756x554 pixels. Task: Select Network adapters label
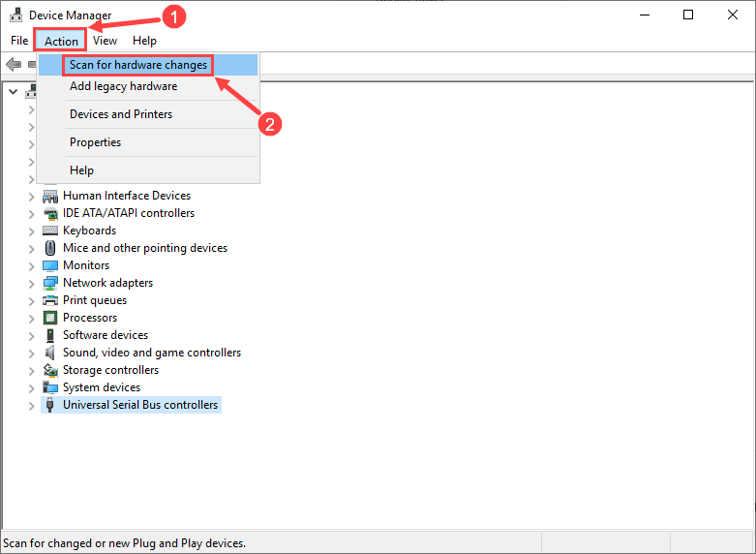pos(108,282)
